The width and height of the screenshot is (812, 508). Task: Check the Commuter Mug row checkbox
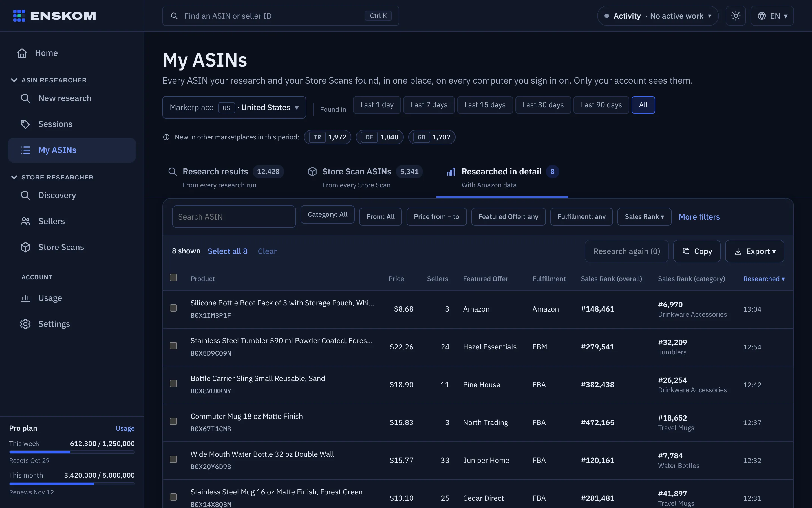(173, 421)
